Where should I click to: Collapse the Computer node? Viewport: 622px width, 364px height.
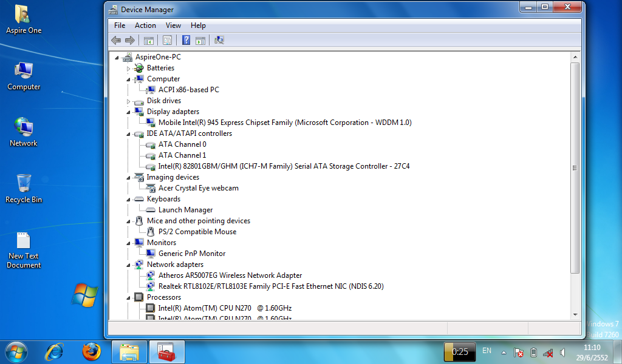click(128, 79)
